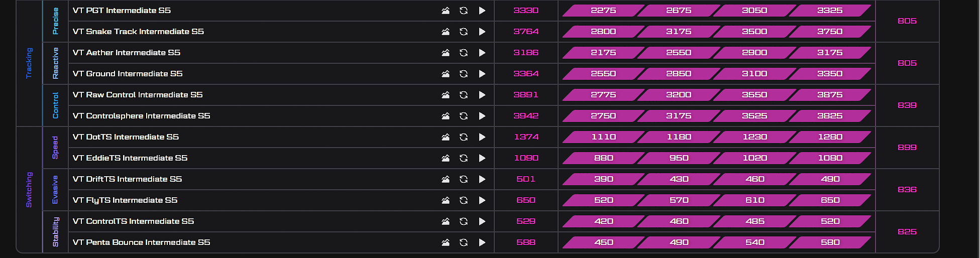
Task: Click the 3942 high score for Controlsphere
Action: 526,116
